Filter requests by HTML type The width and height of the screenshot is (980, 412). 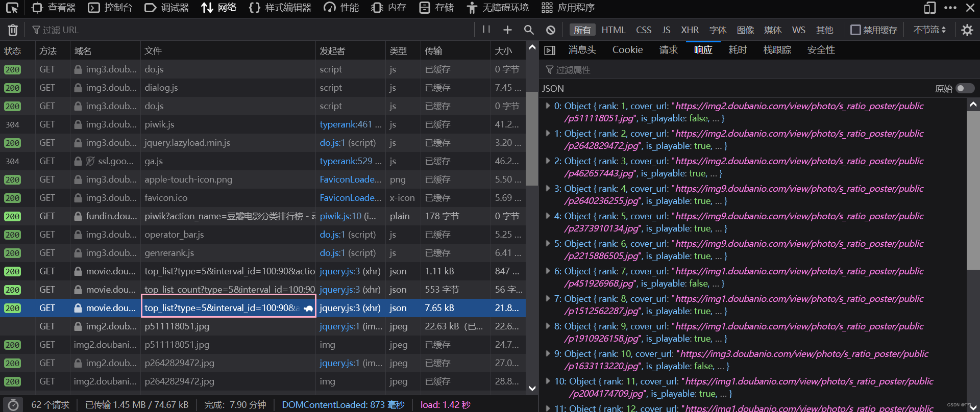click(x=614, y=30)
